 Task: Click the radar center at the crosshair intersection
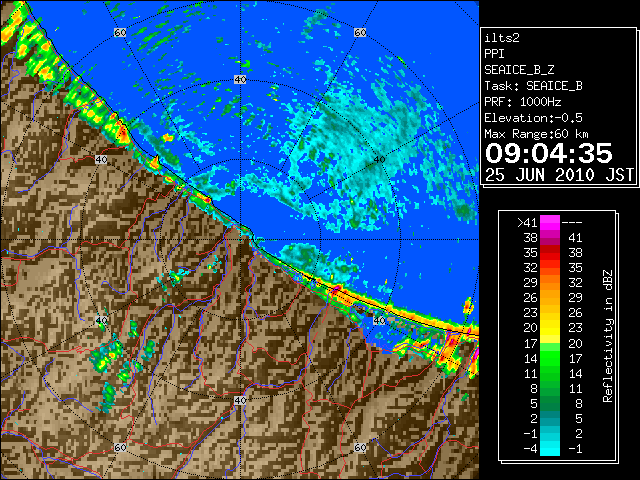click(240, 240)
